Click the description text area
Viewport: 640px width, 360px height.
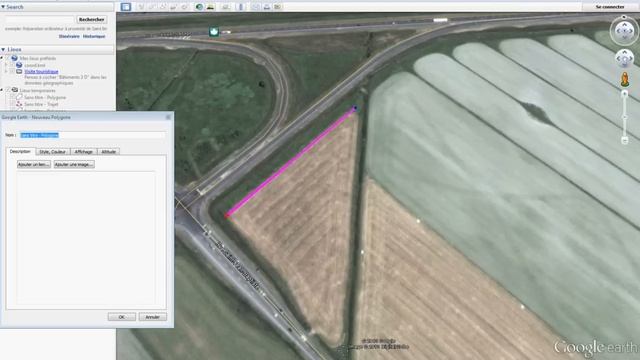pyautogui.click(x=86, y=238)
